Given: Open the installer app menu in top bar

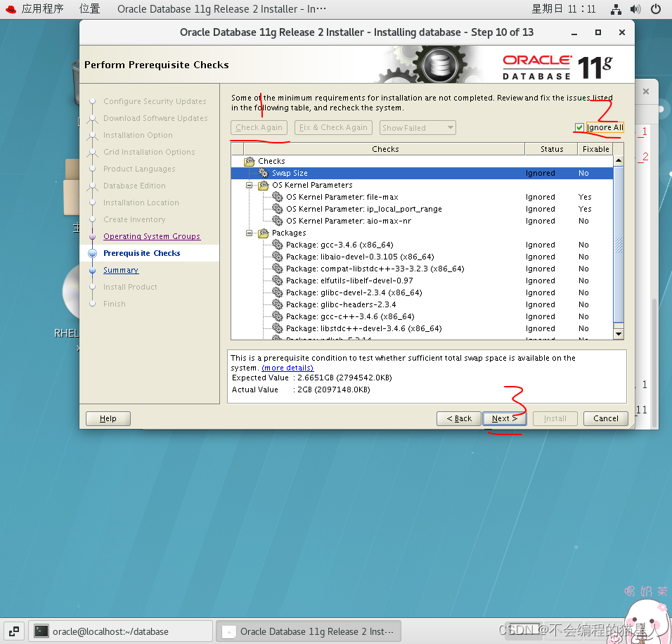Looking at the screenshot, I should [221, 9].
